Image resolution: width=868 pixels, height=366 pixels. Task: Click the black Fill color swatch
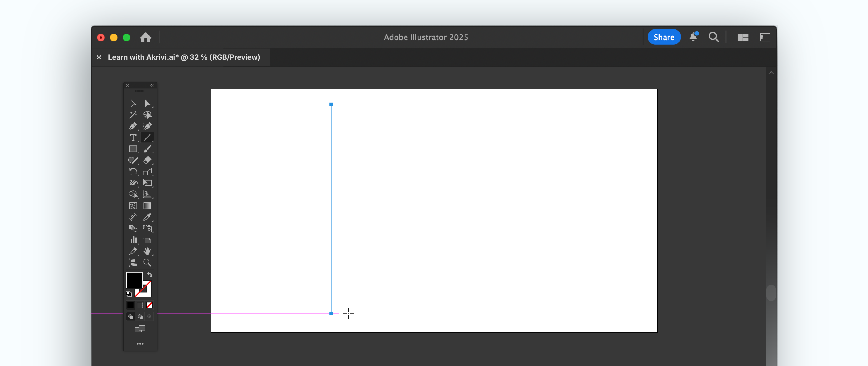[x=134, y=280]
